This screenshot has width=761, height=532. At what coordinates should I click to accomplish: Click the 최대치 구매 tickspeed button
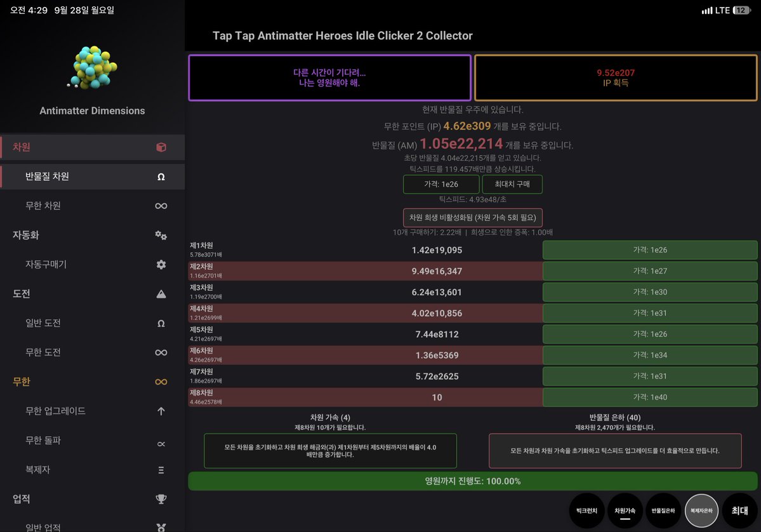(x=512, y=184)
